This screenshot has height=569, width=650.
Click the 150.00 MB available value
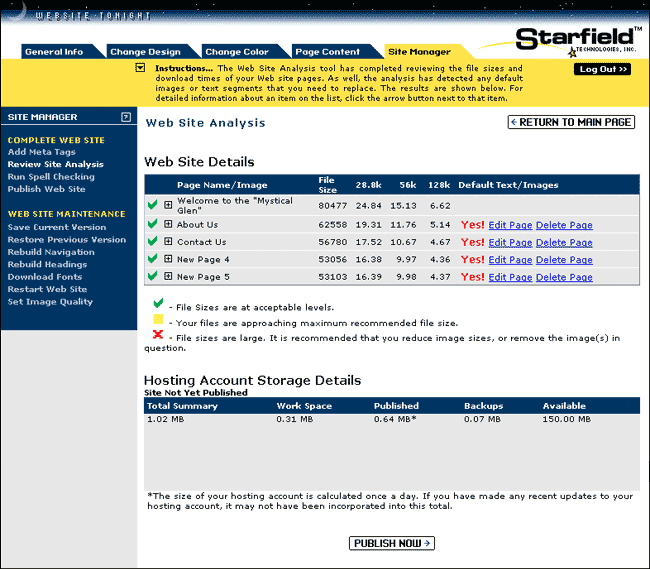[567, 419]
